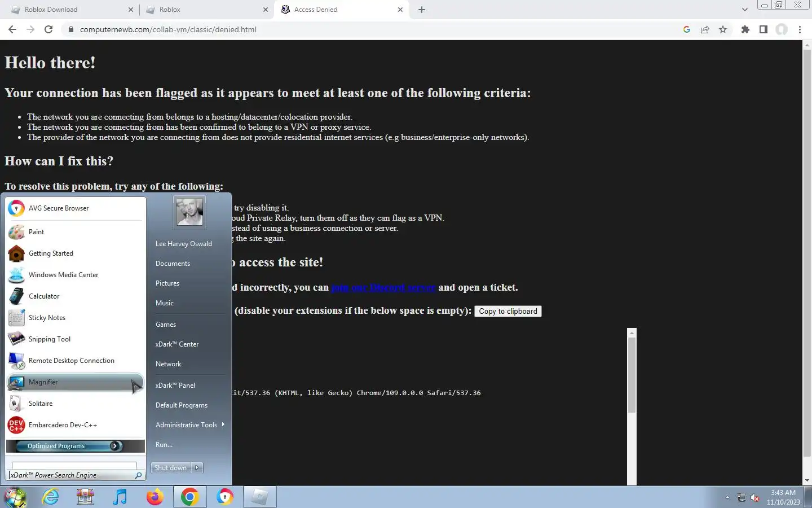The width and height of the screenshot is (812, 508).
Task: Reload the Access Denied page
Action: coord(48,29)
